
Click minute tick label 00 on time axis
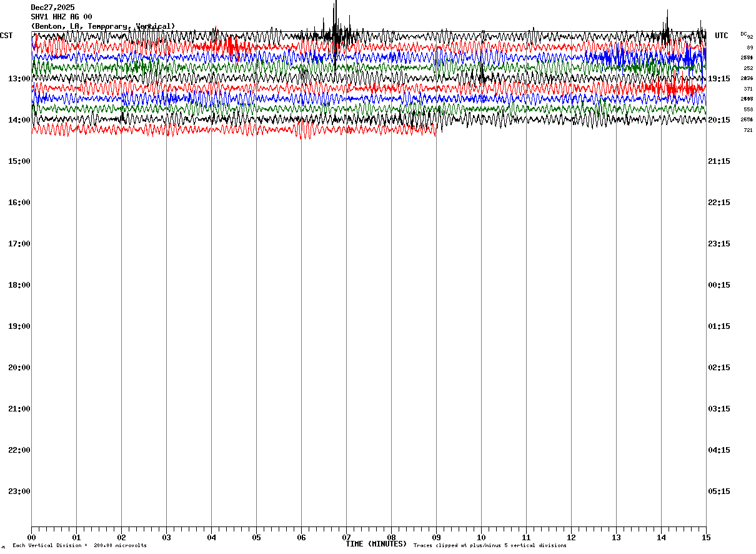point(31,538)
